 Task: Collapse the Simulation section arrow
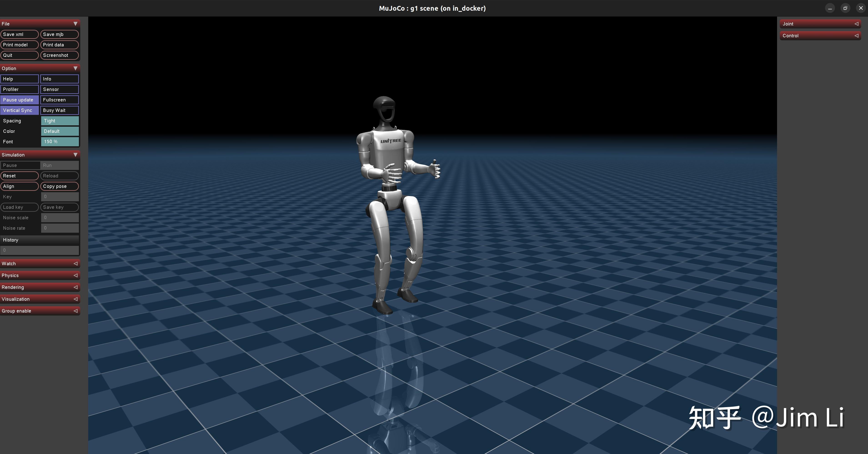click(x=75, y=155)
